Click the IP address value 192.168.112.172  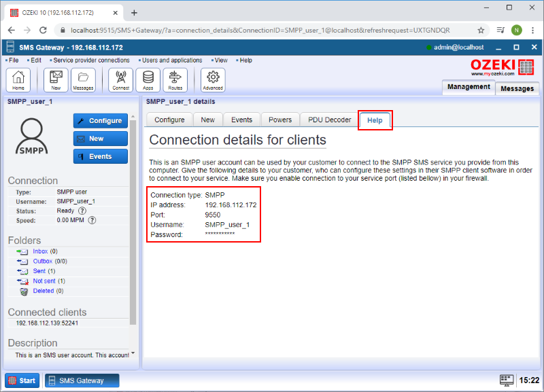click(x=231, y=205)
